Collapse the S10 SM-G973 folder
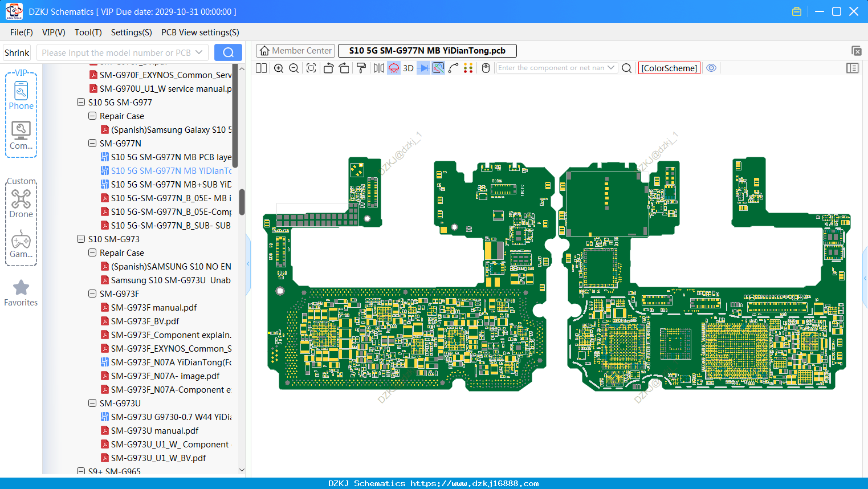This screenshot has height=489, width=868. pyautogui.click(x=81, y=239)
